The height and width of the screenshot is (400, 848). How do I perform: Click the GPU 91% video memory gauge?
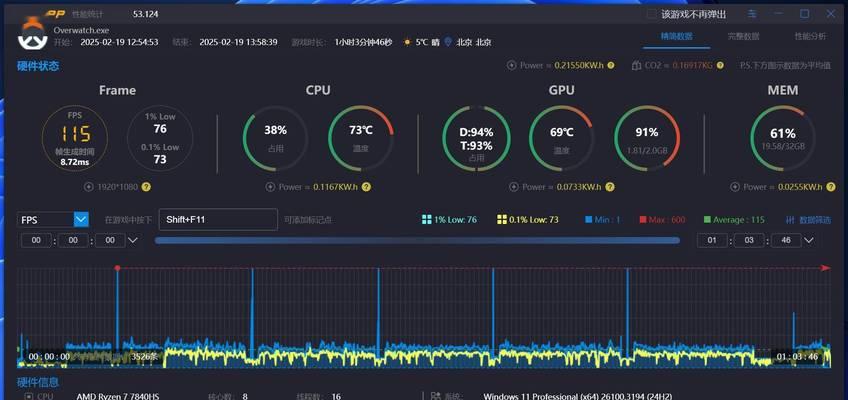click(647, 138)
